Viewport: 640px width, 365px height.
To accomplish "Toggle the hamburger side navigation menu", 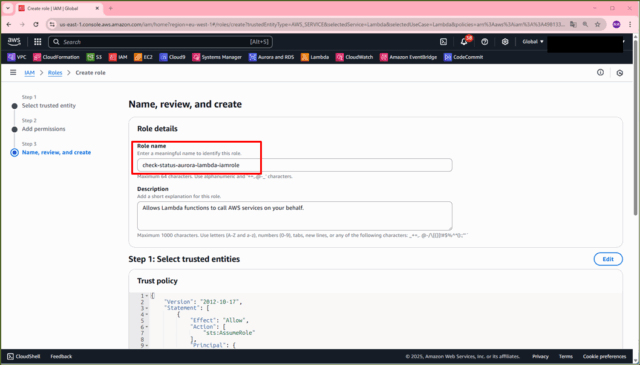I will pos(13,72).
